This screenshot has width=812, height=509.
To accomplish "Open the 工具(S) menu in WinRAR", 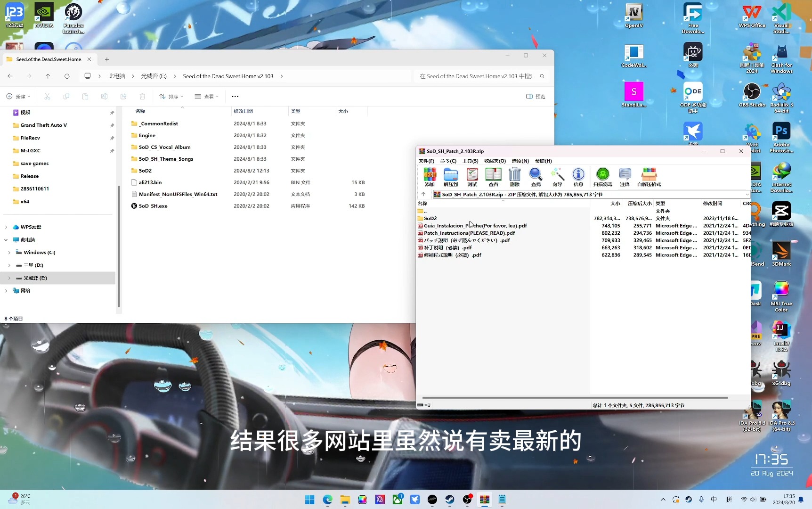I will pyautogui.click(x=470, y=161).
